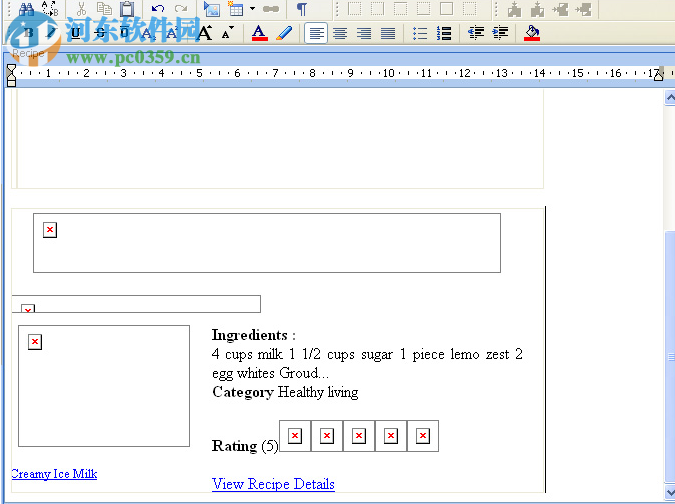Open the View Recipe Details link
Viewport: 675px width, 504px height.
tap(273, 484)
